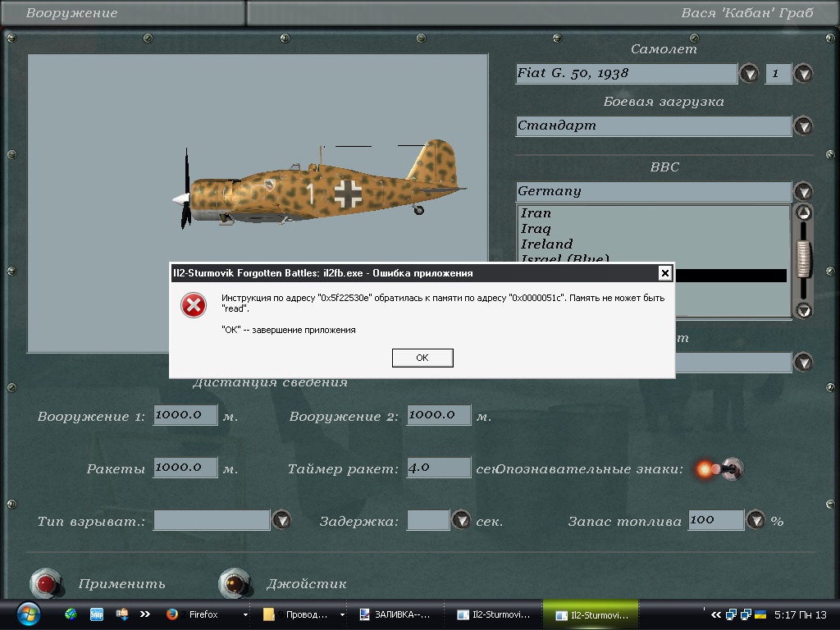Open the dropdown arrow below the country list
The height and width of the screenshot is (630, 840).
pyautogui.click(x=803, y=362)
